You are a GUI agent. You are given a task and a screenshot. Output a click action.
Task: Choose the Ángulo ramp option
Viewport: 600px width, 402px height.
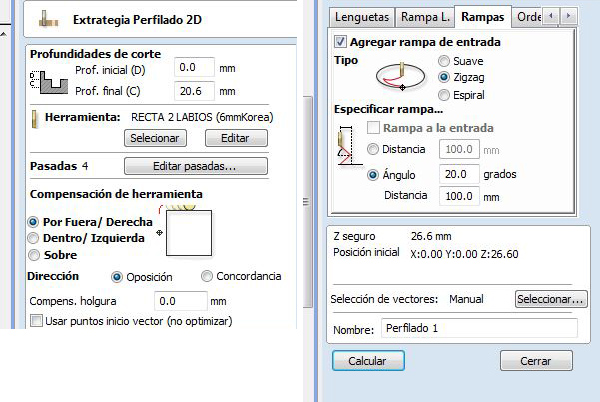pyautogui.click(x=373, y=175)
